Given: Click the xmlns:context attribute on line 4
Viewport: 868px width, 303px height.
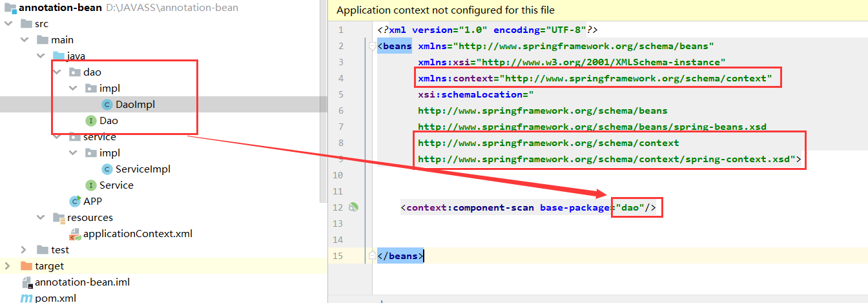Looking at the screenshot, I should pos(595,79).
